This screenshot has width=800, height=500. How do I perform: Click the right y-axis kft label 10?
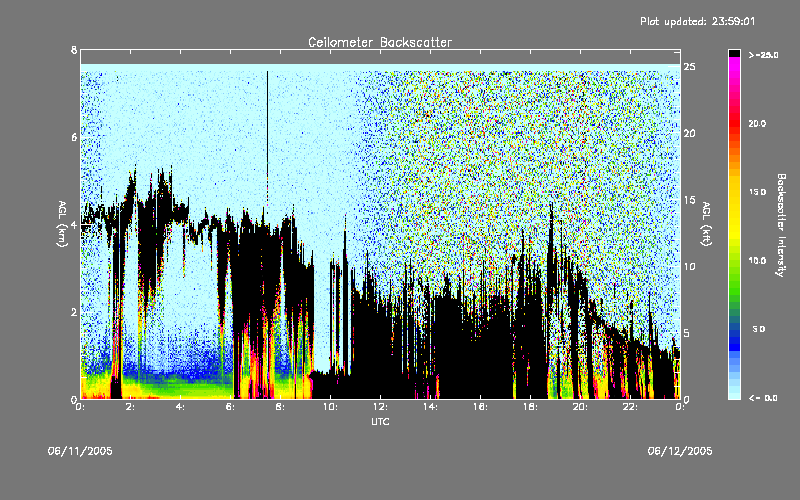coord(689,267)
